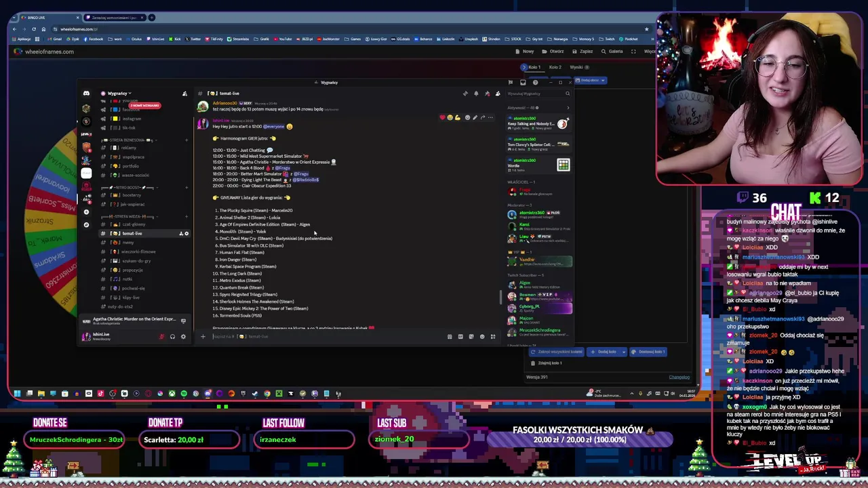Open emoji picker in Discord message bar
This screenshot has width=868, height=488.
point(482,336)
